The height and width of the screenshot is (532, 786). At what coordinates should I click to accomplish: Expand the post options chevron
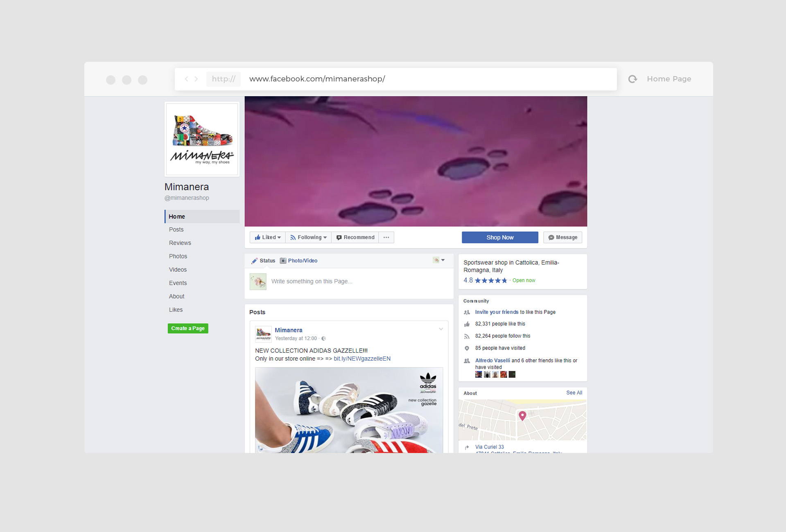click(441, 329)
